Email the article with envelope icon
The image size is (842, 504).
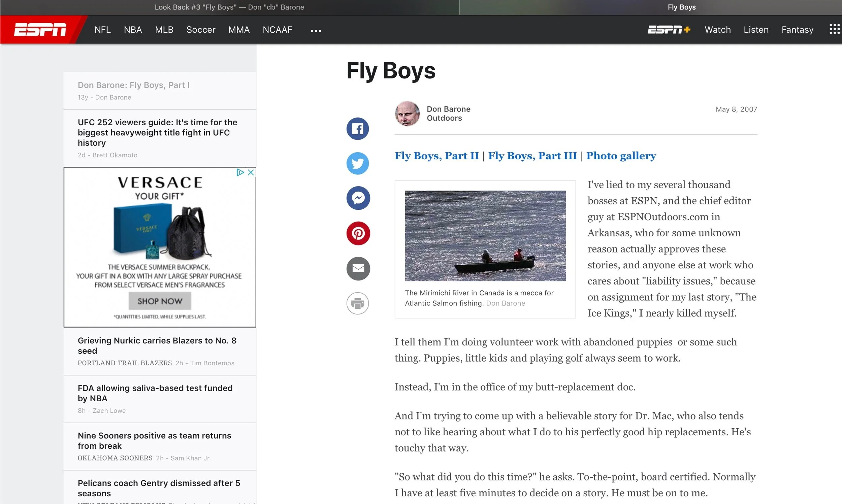358,268
